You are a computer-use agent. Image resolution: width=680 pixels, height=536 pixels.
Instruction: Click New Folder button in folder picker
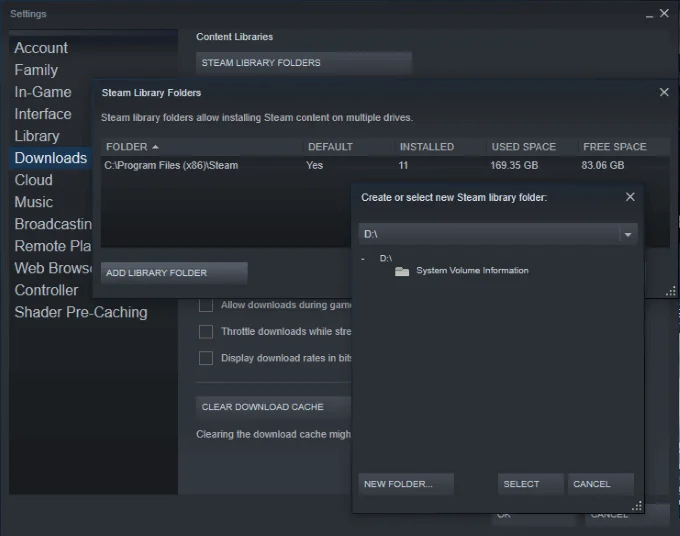406,484
